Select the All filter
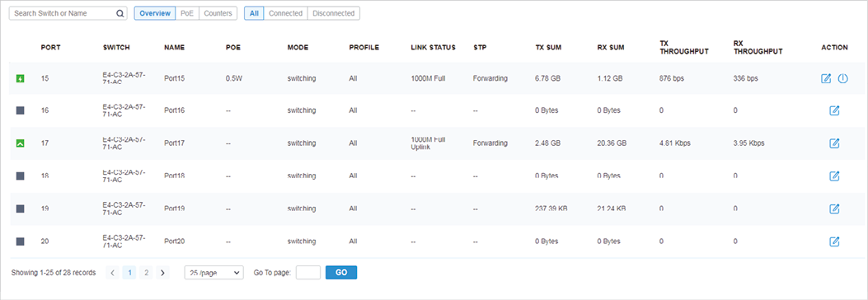Screen dimensions: 868x300 (254, 13)
